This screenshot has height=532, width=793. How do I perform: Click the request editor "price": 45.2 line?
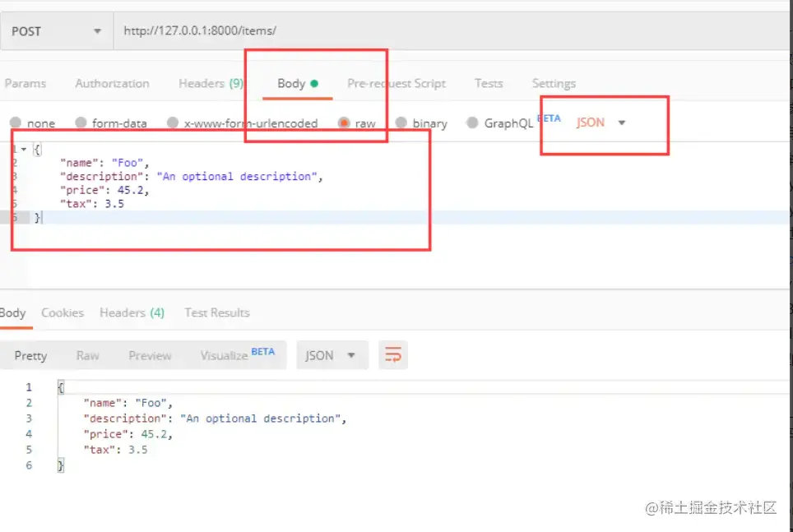(104, 190)
